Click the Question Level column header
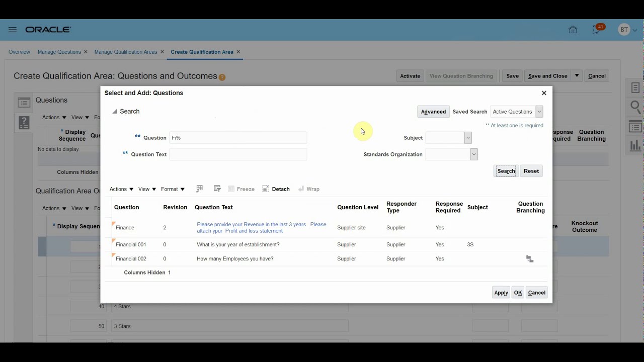This screenshot has height=362, width=644. 358,207
